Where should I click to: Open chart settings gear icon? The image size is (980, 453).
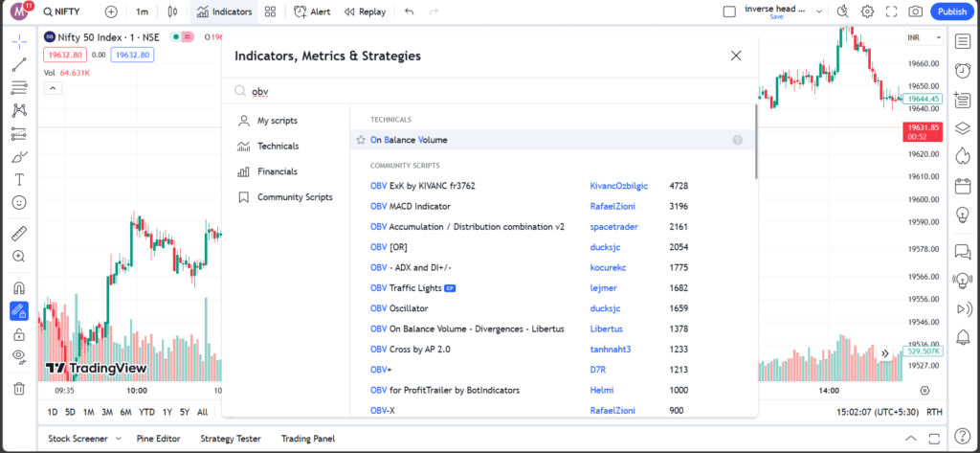[867, 11]
